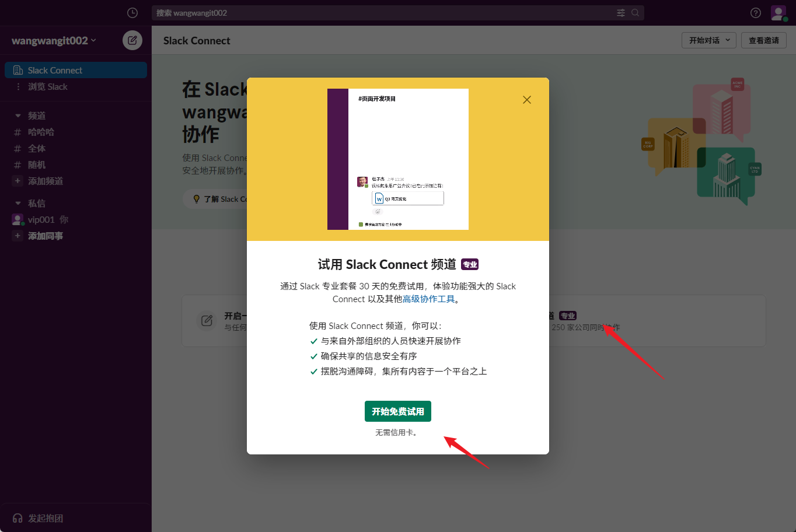
Task: Follow the 高级协作工具 link
Action: coord(428,299)
